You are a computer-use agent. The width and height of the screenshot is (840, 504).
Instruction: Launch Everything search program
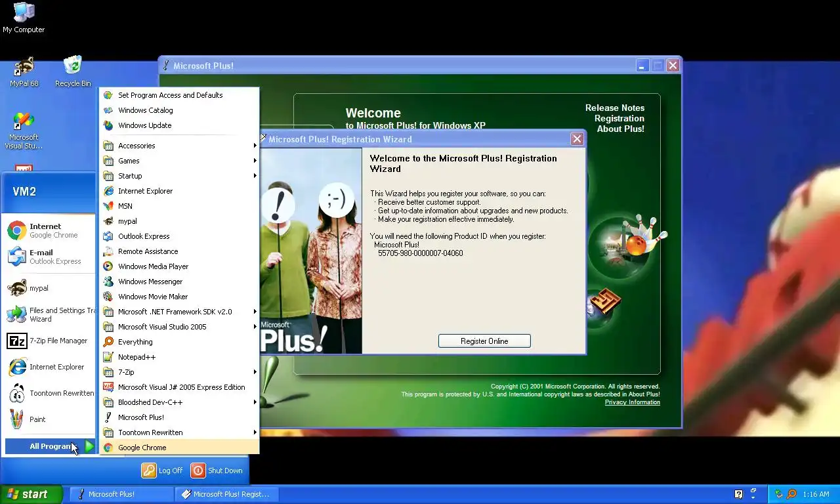pyautogui.click(x=180, y=342)
